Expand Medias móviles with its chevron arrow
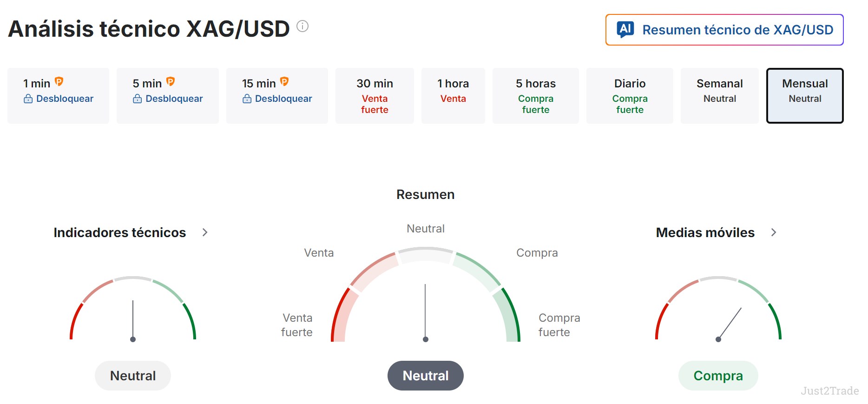868x404 pixels. point(774,232)
